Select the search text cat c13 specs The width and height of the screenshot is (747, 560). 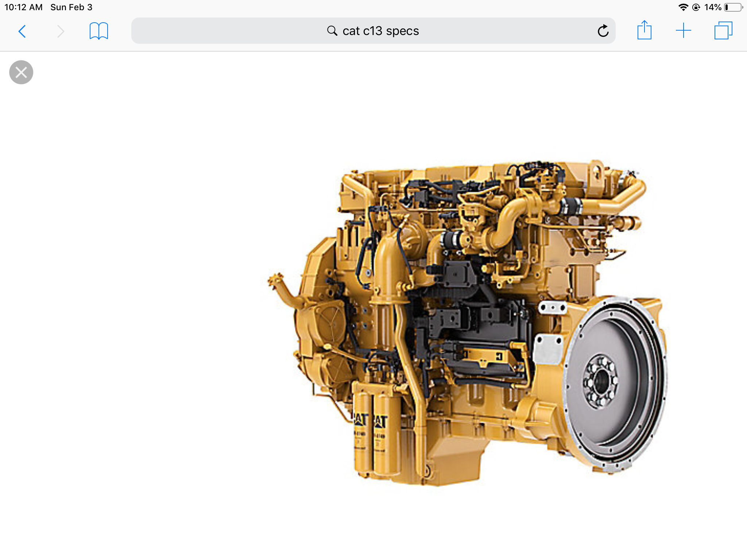(380, 31)
